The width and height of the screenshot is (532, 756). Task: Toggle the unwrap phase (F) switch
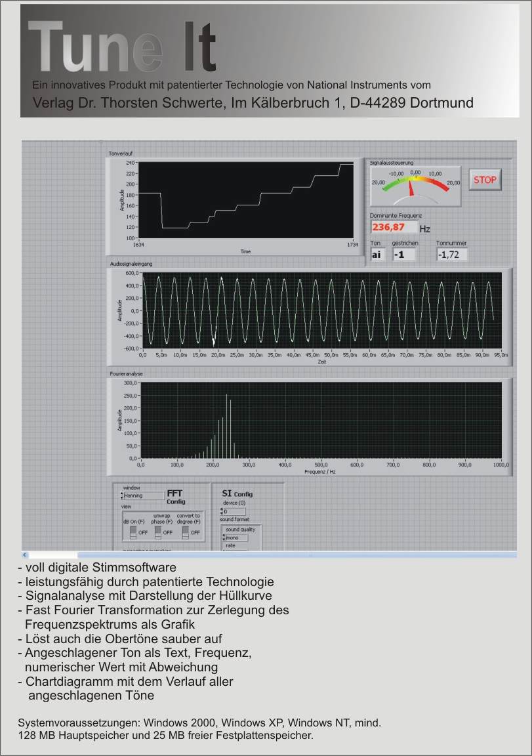pos(158,532)
